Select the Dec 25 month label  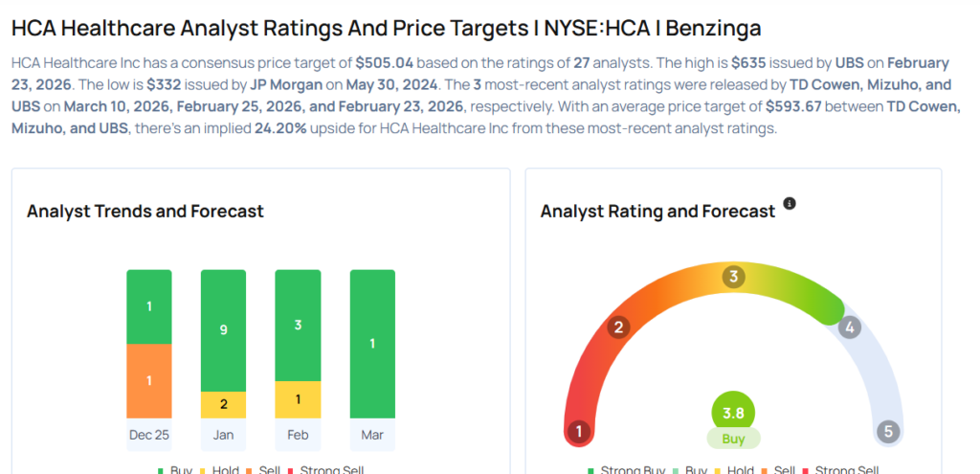[x=148, y=435]
